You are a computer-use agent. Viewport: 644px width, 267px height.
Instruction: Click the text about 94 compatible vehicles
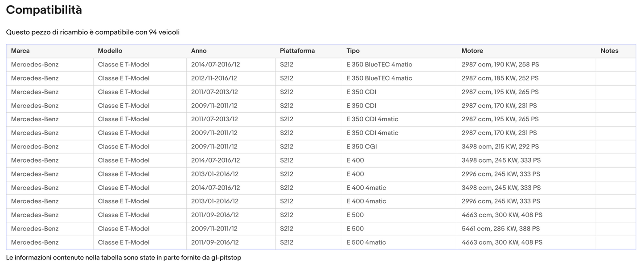coord(93,33)
